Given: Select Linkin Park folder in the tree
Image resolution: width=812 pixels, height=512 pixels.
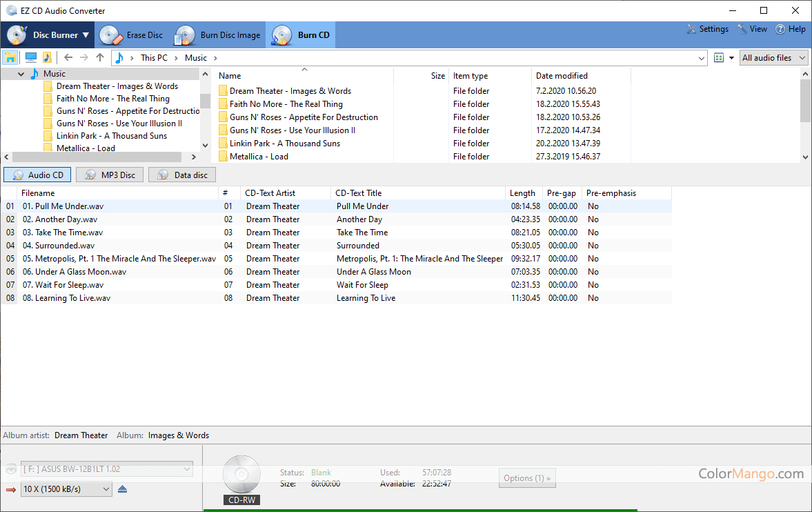Looking at the screenshot, I should (111, 136).
